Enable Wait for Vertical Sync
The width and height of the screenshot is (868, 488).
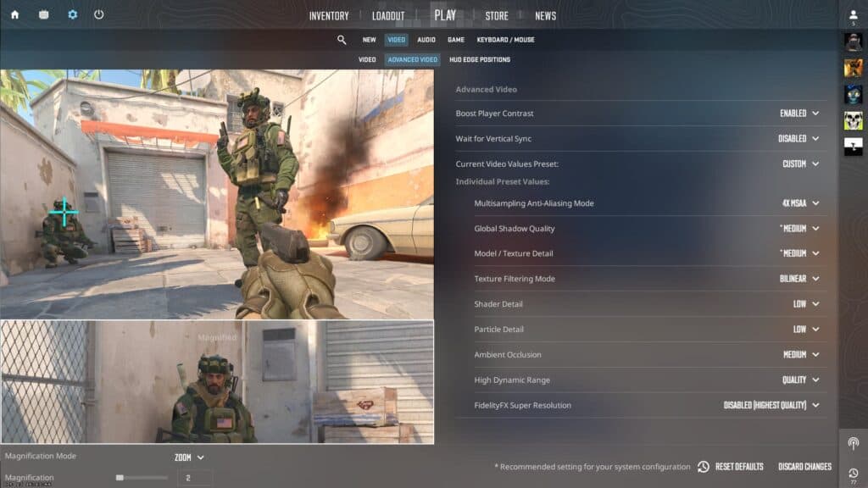797,138
